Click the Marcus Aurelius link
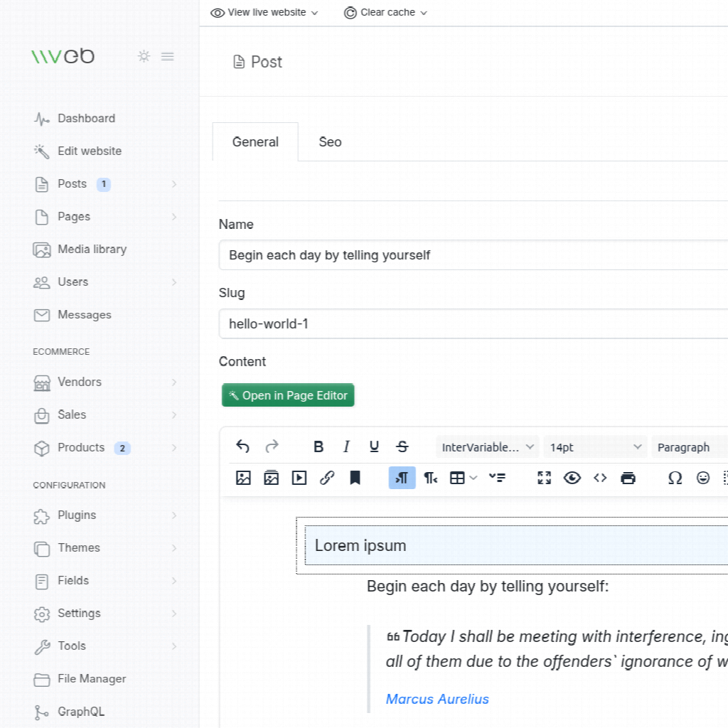This screenshot has height=728, width=728. 437,699
